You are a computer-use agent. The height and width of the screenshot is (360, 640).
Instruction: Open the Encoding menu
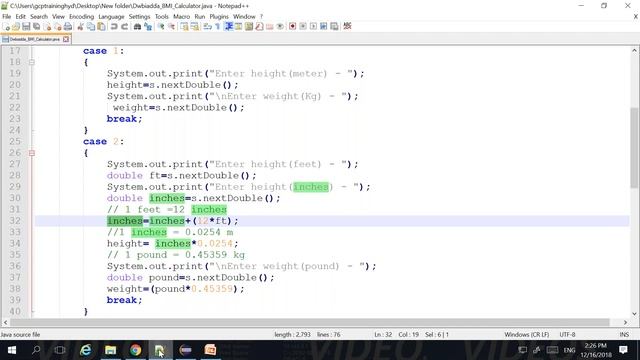coord(81,17)
